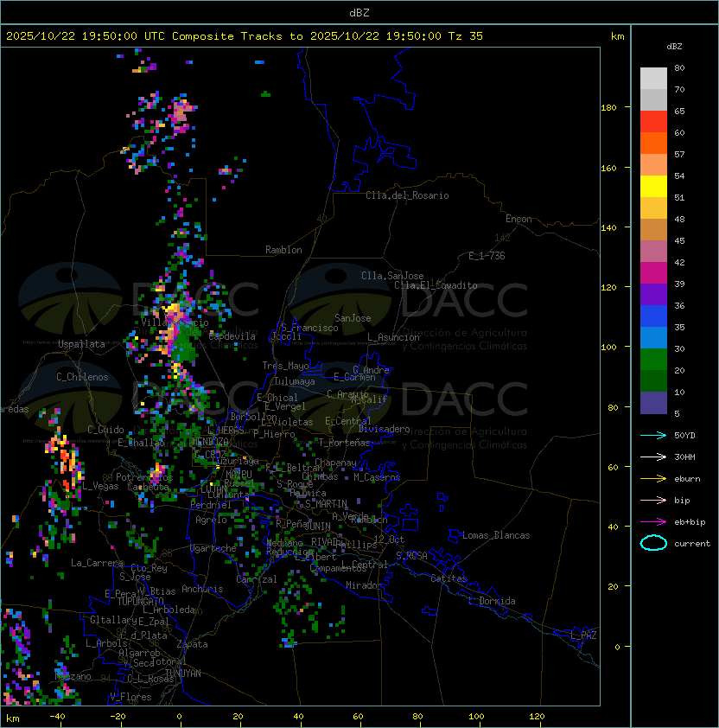Click the magenta eb+bip arrow in legend
This screenshot has height=728, width=719.
click(x=653, y=522)
